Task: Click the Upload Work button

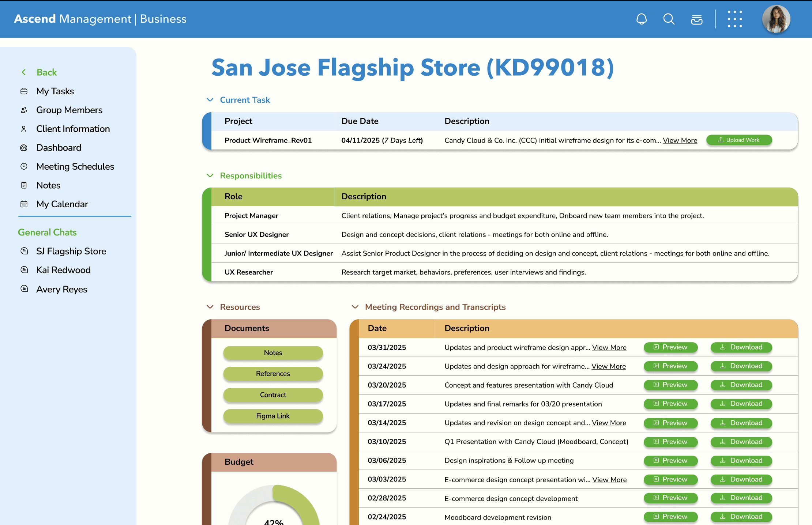Action: pos(739,140)
